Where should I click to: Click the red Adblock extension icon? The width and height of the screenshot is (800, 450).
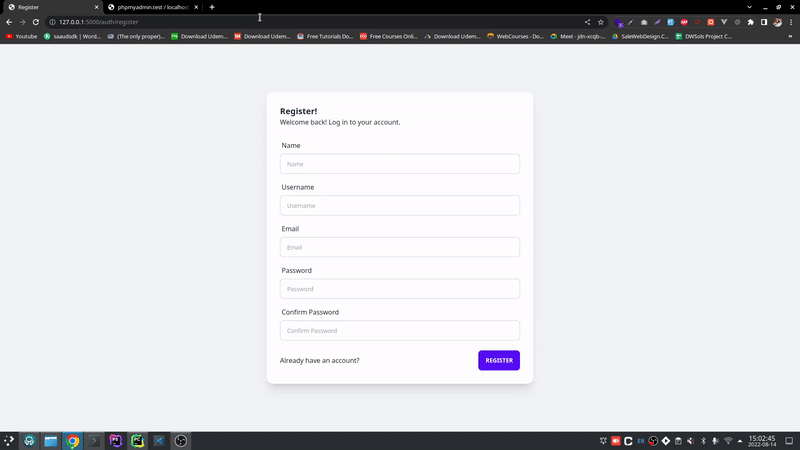click(x=684, y=22)
